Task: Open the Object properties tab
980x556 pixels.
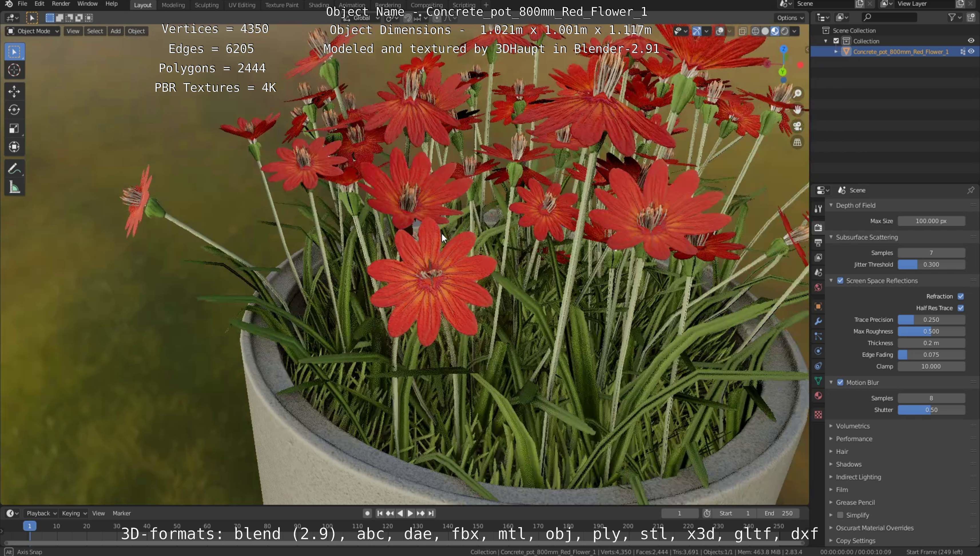Action: 818,306
